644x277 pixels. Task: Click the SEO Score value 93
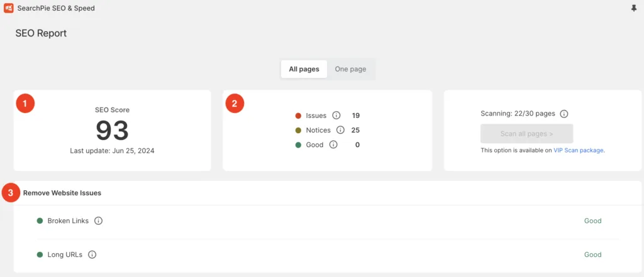tap(112, 131)
